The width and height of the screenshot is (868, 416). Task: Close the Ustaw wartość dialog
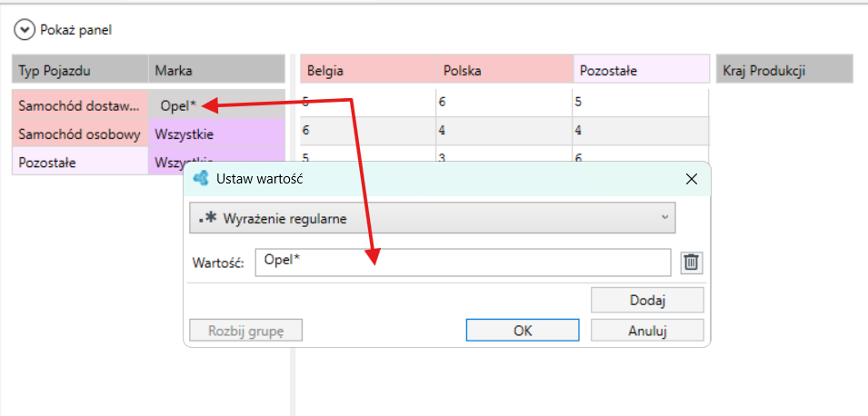coord(691,179)
